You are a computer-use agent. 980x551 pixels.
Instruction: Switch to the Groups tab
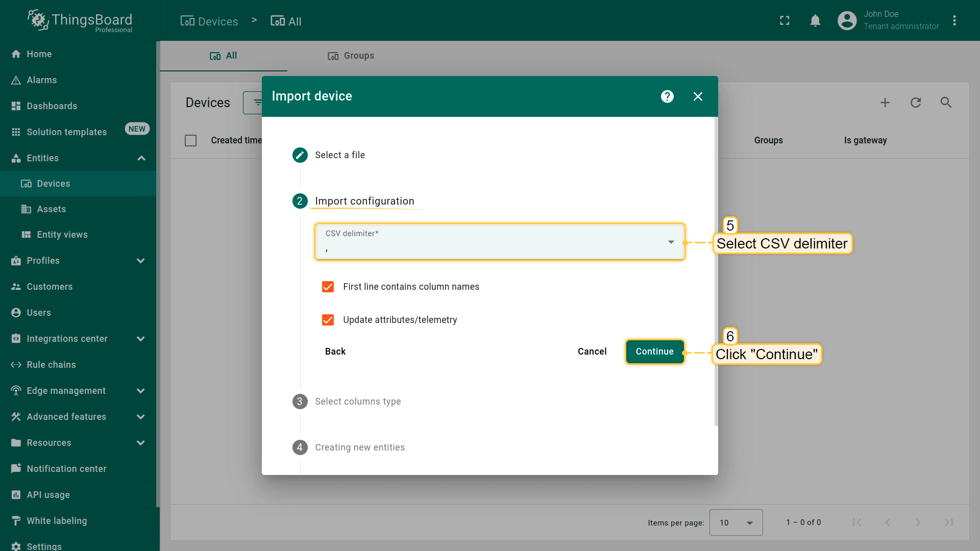click(x=351, y=56)
